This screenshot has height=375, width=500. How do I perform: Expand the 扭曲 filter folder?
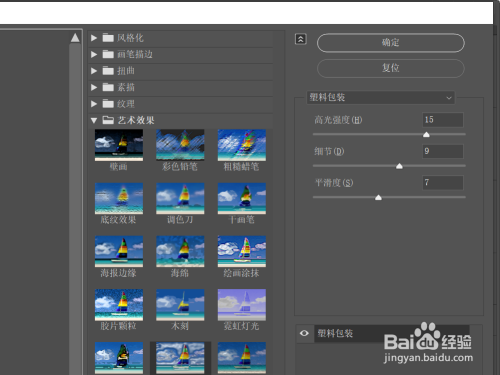[94, 71]
